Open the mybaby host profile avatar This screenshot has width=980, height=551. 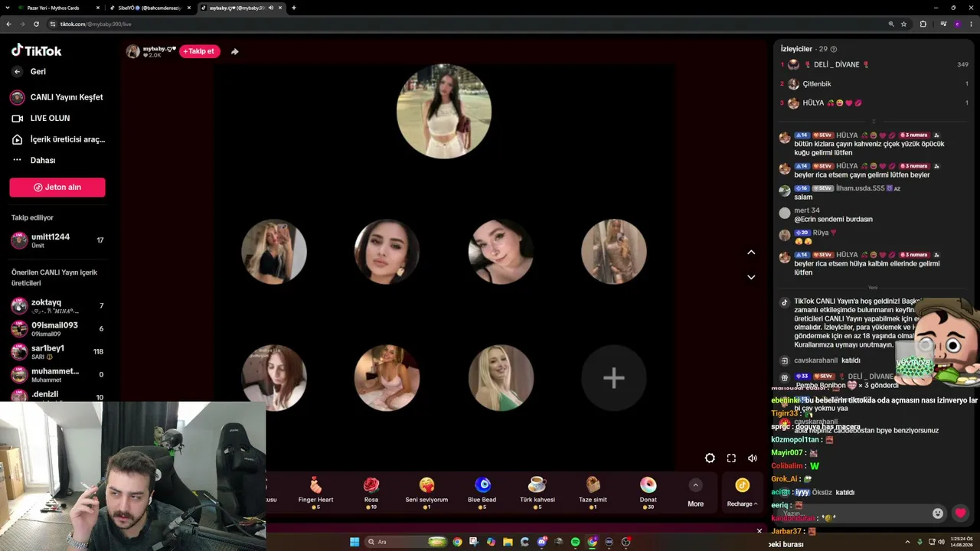coord(133,51)
